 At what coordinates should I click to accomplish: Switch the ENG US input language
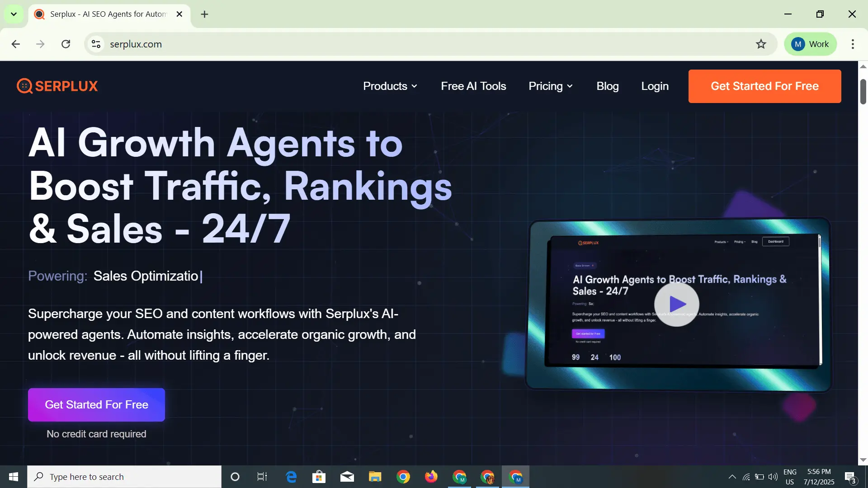(790, 477)
